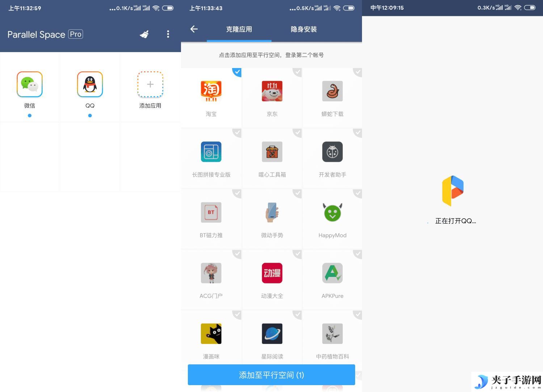Tap Wi-Fi status icon in first screen
Image resolution: width=543 pixels, height=392 pixels.
point(156,8)
